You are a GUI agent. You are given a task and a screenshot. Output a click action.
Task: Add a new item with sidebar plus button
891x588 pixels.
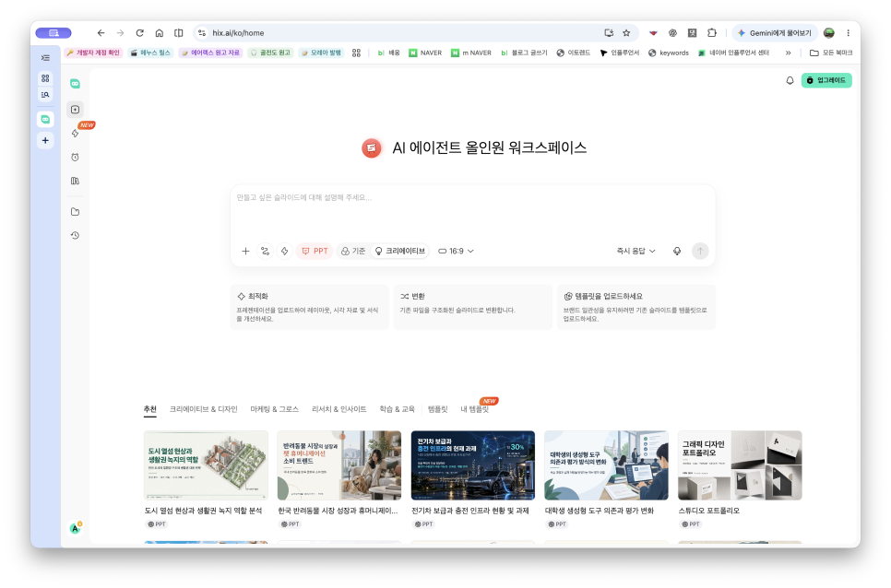[45, 141]
